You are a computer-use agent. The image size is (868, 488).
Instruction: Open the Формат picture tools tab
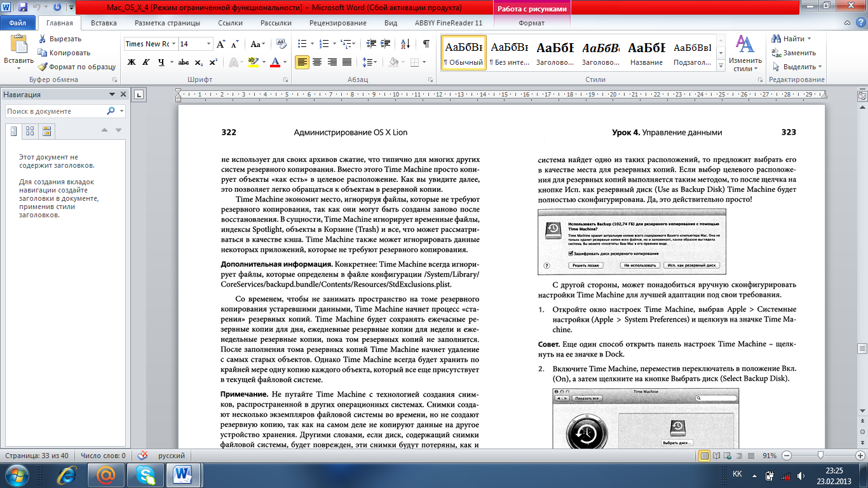[x=531, y=23]
